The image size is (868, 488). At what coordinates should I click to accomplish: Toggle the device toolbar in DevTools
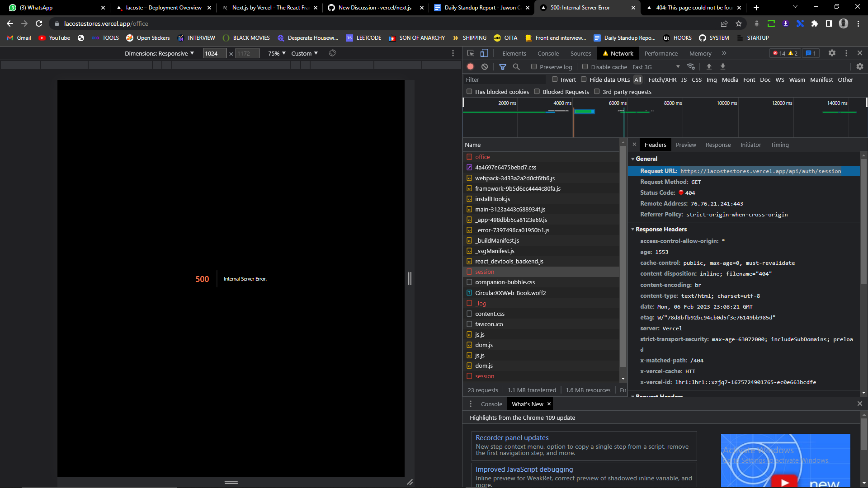[484, 53]
